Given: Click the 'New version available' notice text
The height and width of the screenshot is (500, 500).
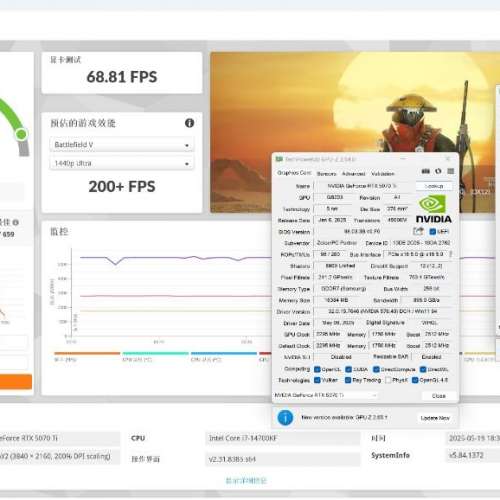Looking at the screenshot, I should click(344, 417).
